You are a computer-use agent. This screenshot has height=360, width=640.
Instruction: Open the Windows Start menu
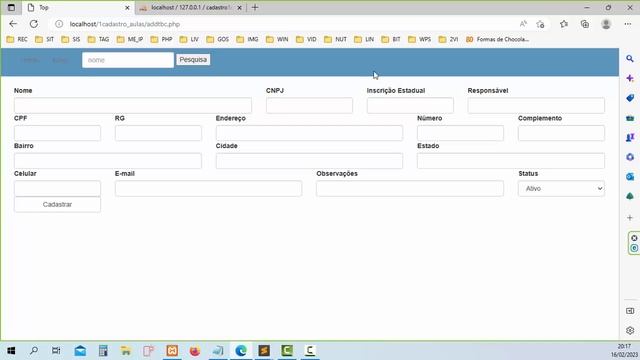click(x=11, y=351)
